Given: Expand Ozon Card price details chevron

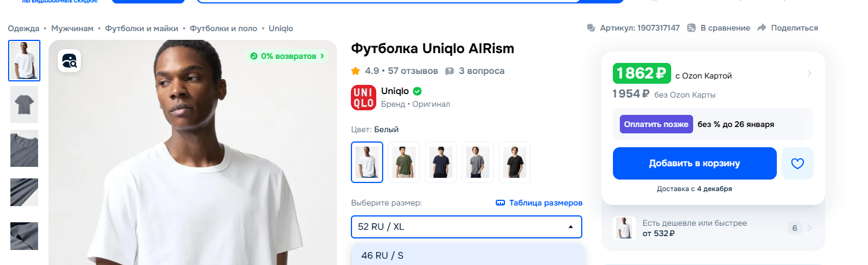Looking at the screenshot, I should [x=809, y=73].
